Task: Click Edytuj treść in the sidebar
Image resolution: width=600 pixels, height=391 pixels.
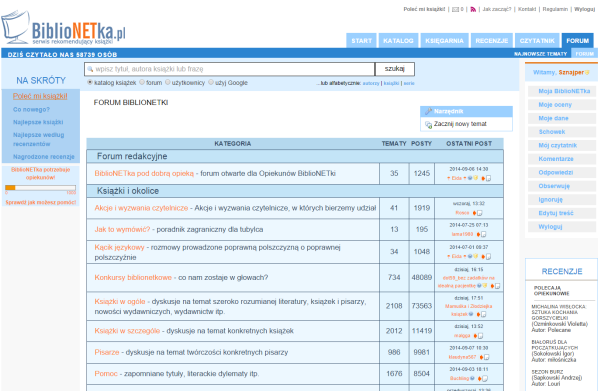Action: [x=562, y=213]
